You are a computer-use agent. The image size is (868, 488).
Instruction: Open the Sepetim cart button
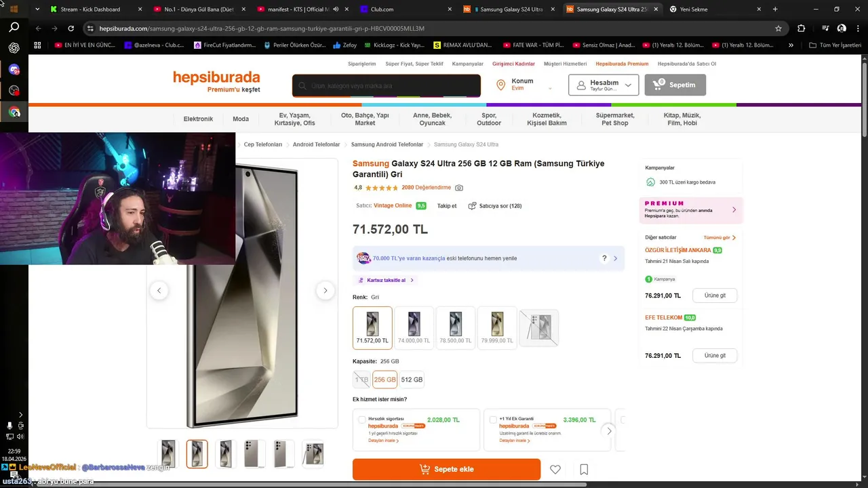point(675,85)
